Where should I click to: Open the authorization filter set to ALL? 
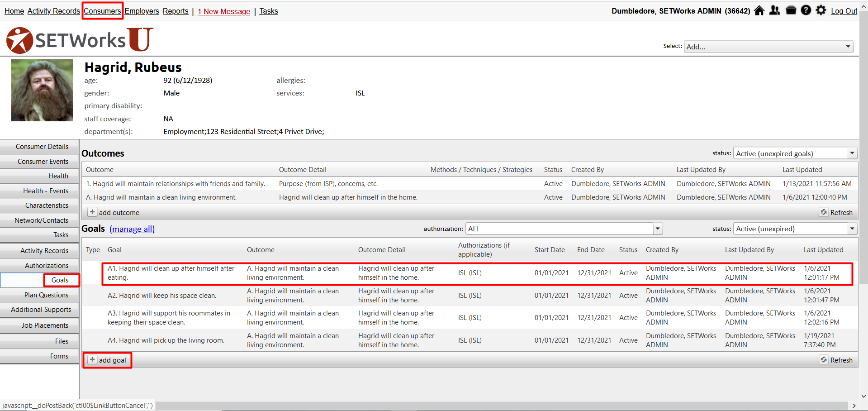pyautogui.click(x=564, y=229)
